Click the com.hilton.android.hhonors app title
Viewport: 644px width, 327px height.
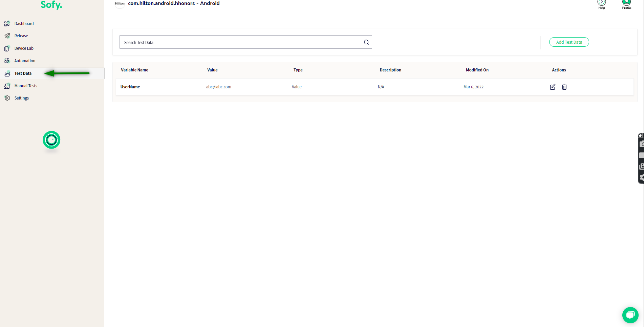pyautogui.click(x=174, y=3)
